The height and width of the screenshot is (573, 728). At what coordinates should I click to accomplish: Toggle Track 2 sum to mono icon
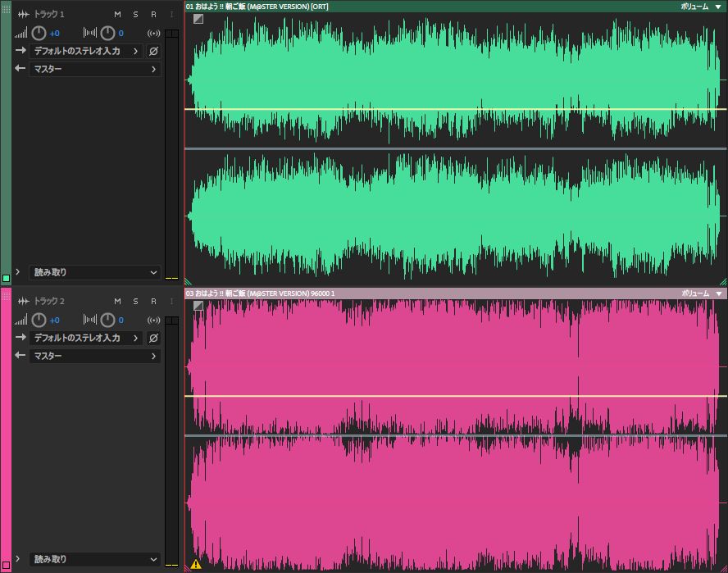(153, 320)
